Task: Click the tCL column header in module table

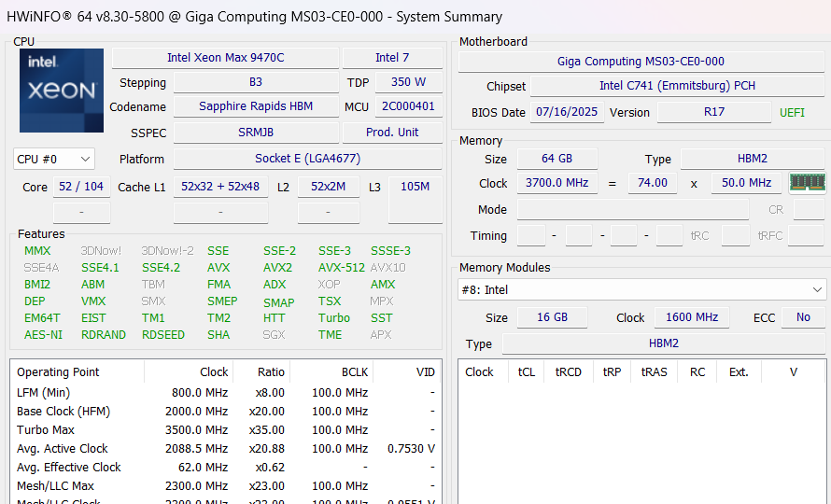Action: (x=527, y=372)
